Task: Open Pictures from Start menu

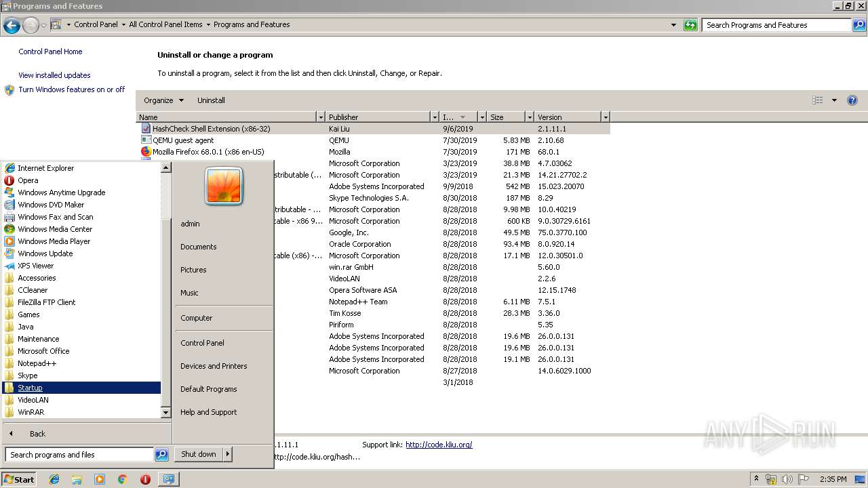Action: 193,270
